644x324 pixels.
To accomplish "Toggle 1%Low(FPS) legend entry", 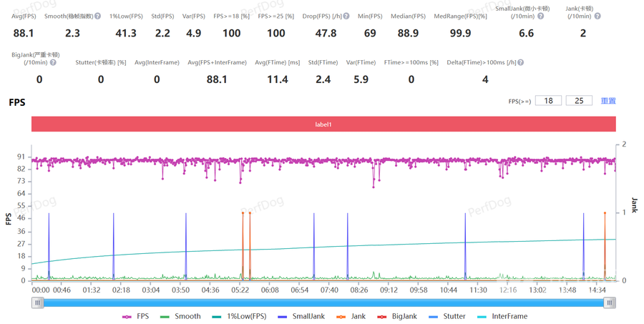I will [240, 316].
